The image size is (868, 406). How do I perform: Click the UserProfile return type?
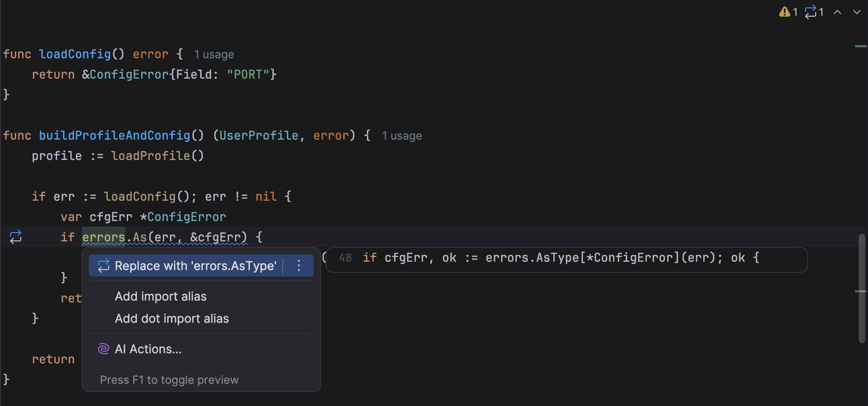[259, 135]
